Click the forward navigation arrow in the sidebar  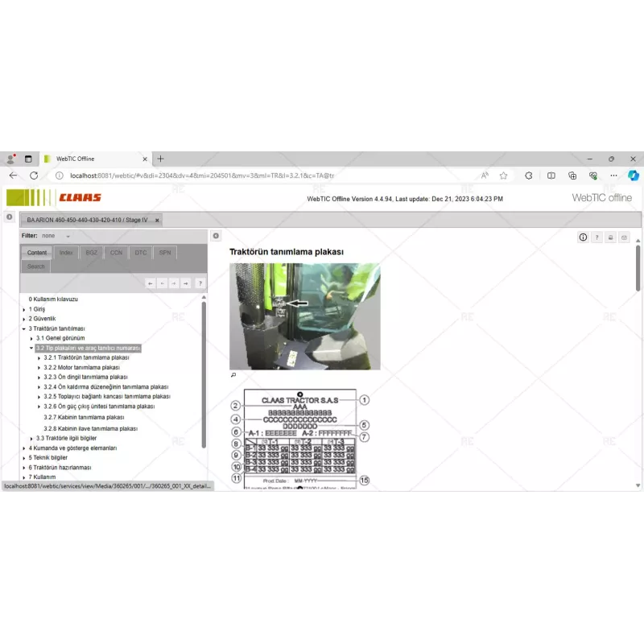pos(185,283)
